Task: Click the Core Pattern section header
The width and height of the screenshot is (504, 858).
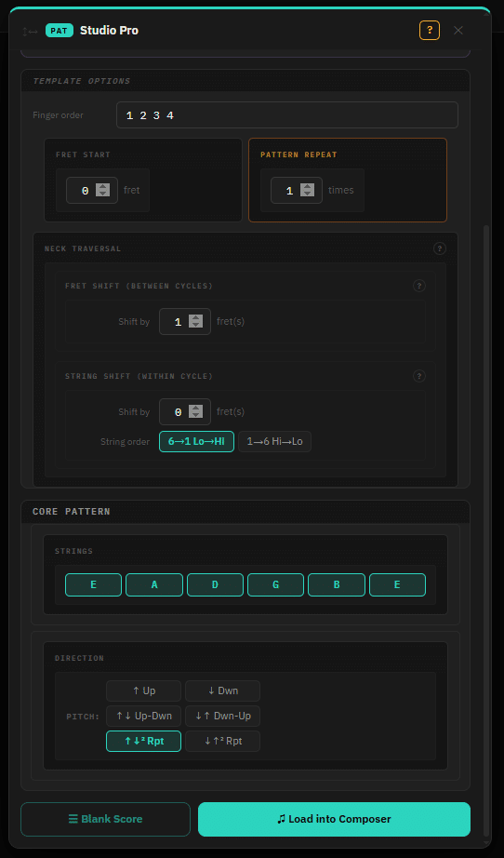Action: [x=245, y=512]
